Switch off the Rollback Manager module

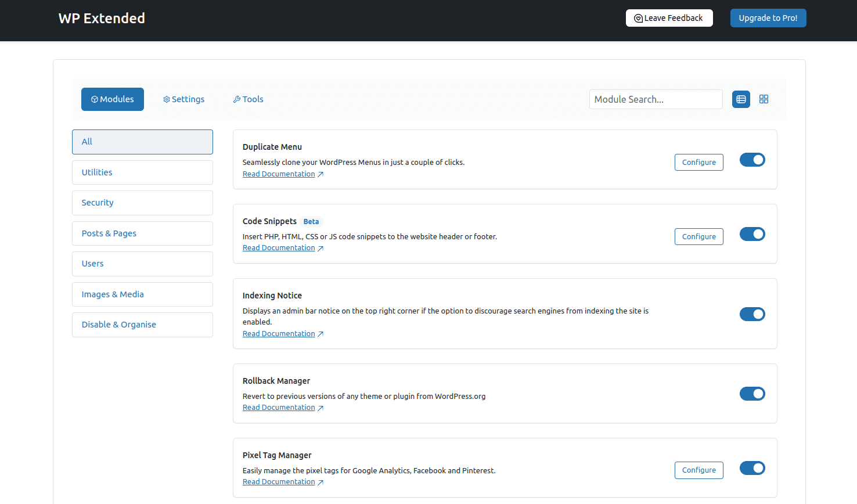click(752, 394)
